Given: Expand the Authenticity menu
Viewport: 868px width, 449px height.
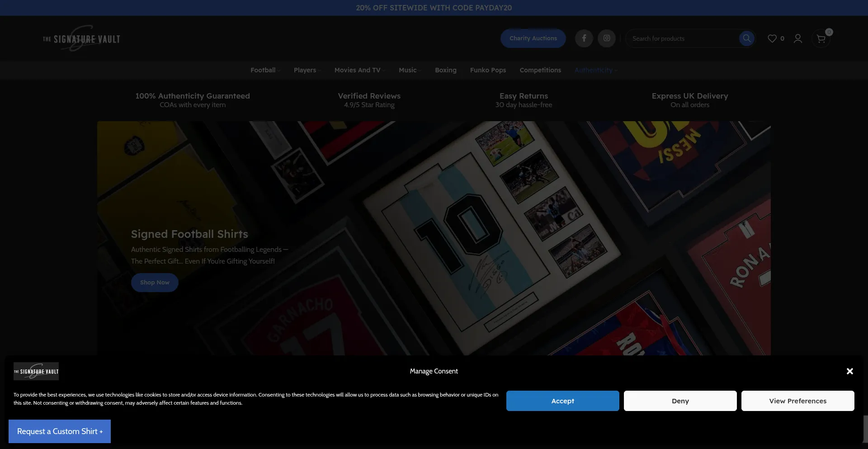Looking at the screenshot, I should [596, 70].
